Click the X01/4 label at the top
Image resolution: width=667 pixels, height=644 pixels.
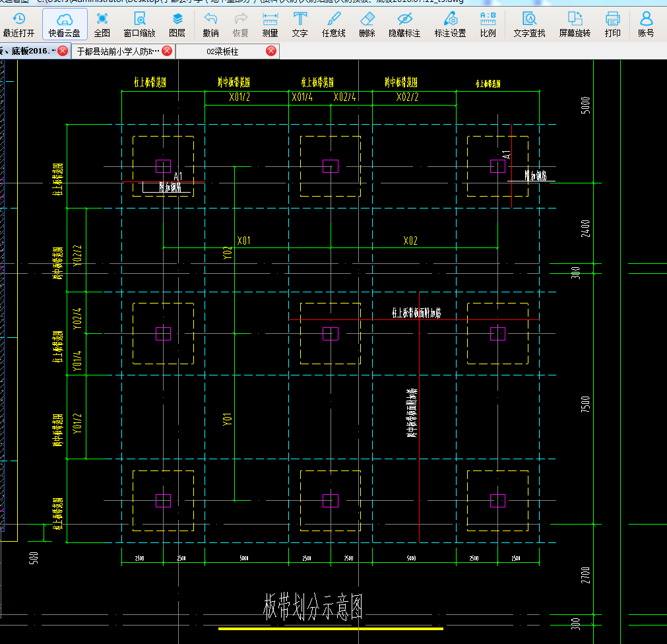pyautogui.click(x=302, y=97)
